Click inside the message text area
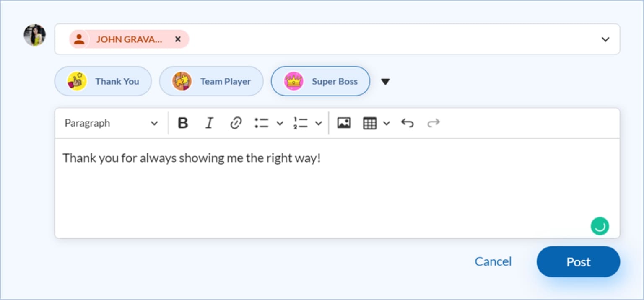644x300 pixels. 335,193
